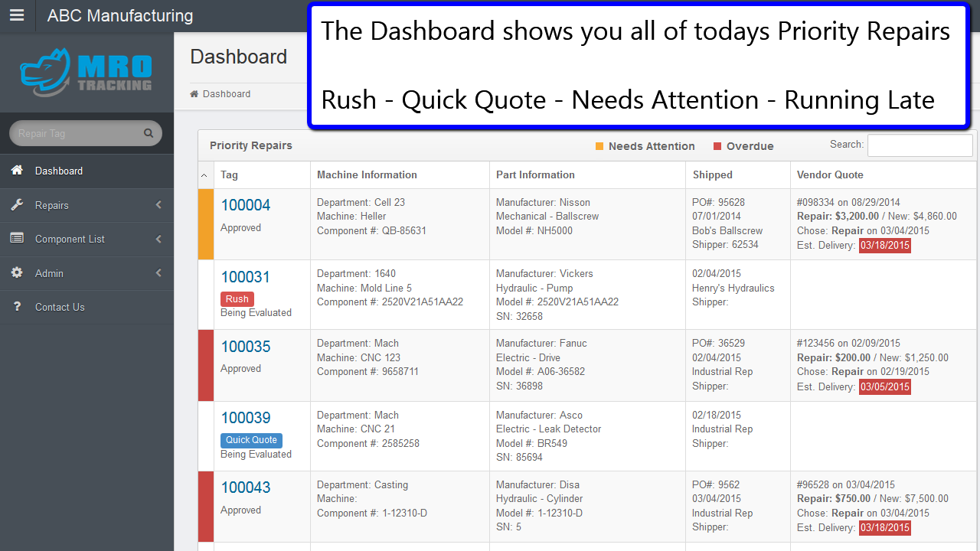980x551 pixels.
Task: Open Dashboard in the sidebar menu
Action: coord(87,171)
